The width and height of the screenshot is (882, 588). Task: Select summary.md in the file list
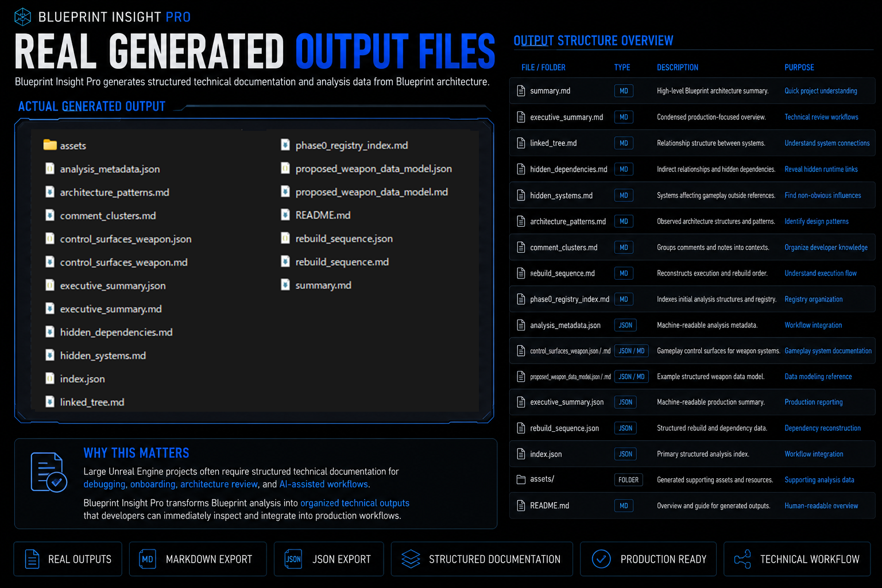323,285
